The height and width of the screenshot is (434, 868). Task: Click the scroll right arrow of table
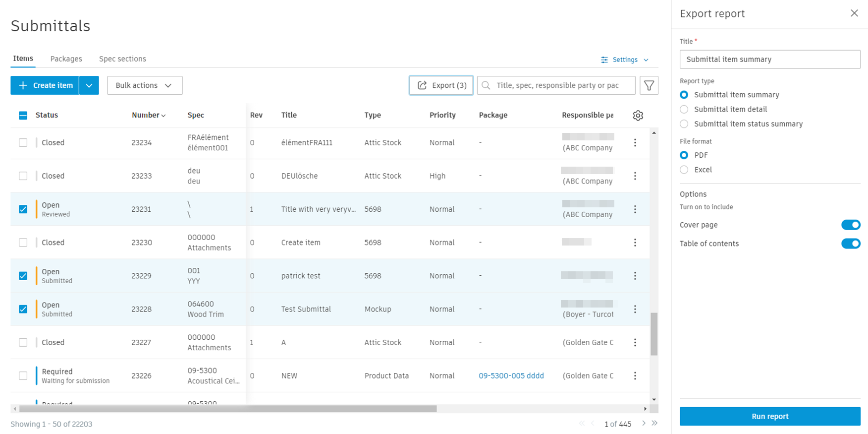click(x=645, y=409)
